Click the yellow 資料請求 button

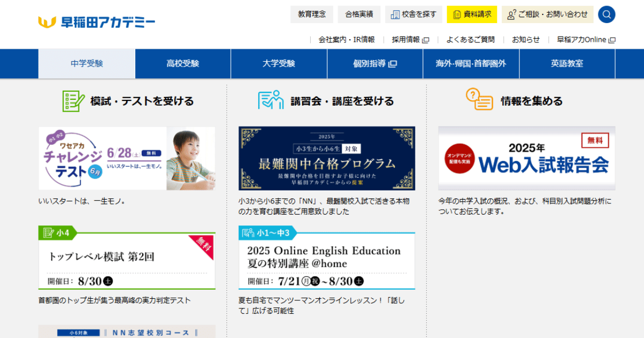click(472, 14)
